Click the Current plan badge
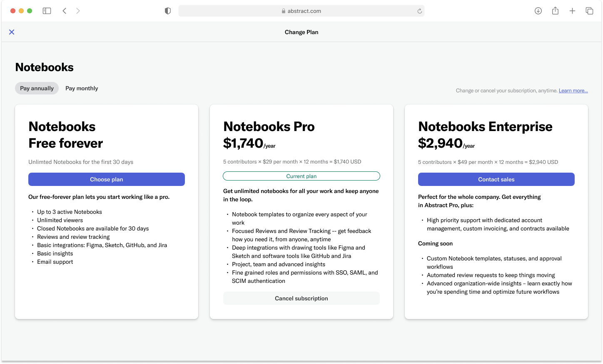This screenshot has height=364, width=603. [301, 176]
